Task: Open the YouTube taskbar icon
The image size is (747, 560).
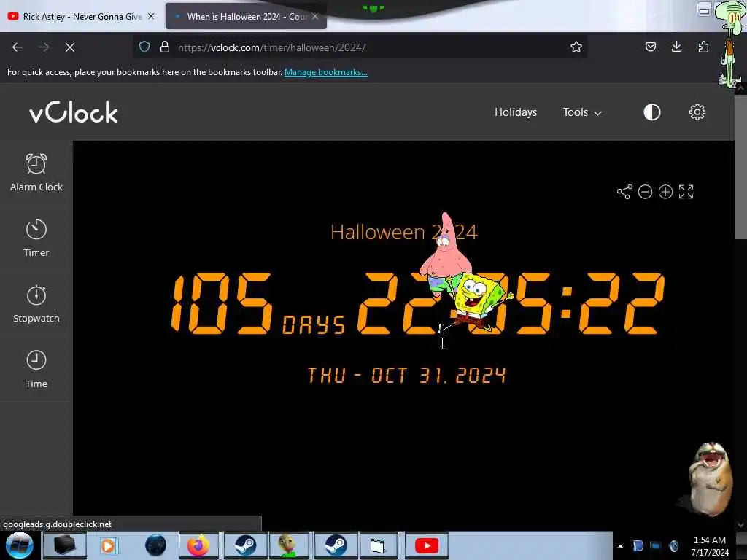Action: click(x=426, y=545)
